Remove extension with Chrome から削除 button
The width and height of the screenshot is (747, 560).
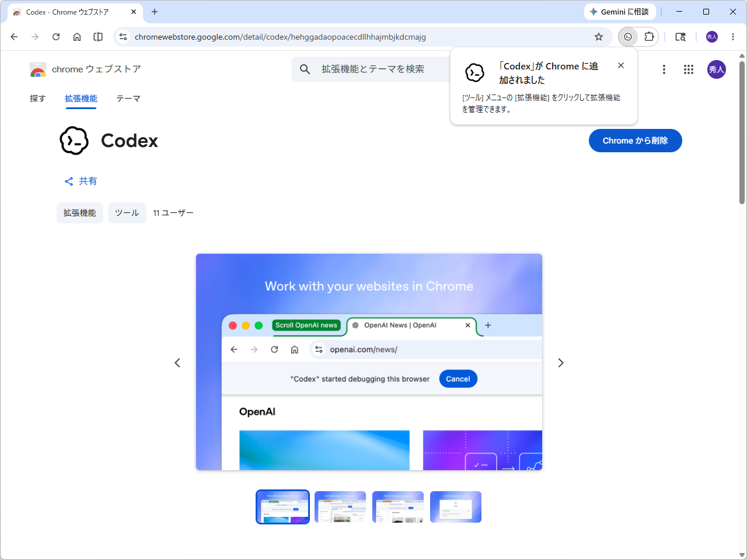pyautogui.click(x=636, y=141)
